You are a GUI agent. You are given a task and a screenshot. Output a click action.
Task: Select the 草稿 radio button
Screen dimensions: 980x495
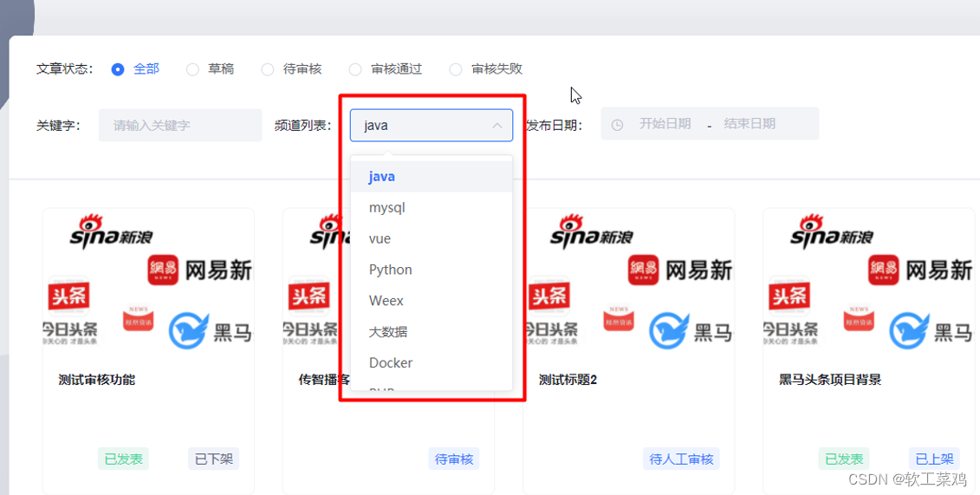(192, 69)
